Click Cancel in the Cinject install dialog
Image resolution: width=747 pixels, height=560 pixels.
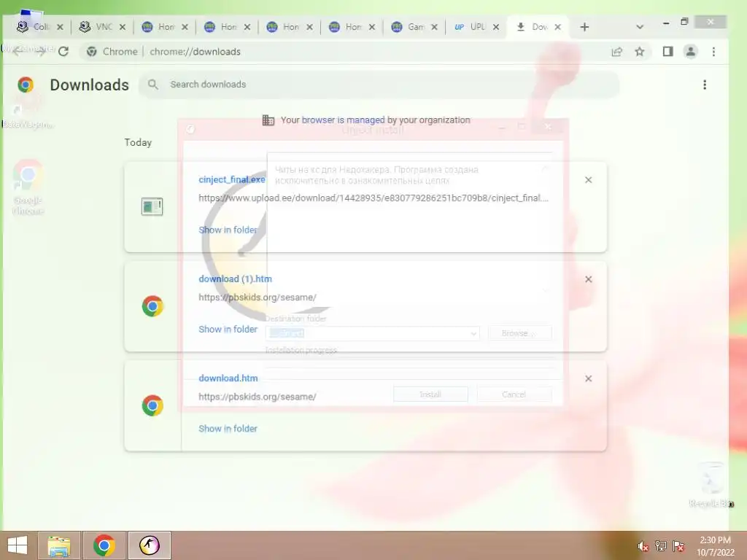[x=514, y=394]
